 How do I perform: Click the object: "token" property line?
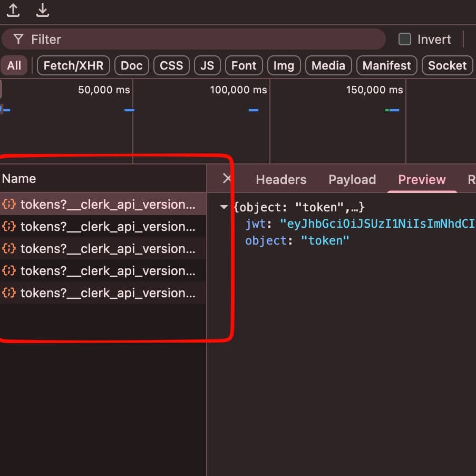click(x=297, y=241)
